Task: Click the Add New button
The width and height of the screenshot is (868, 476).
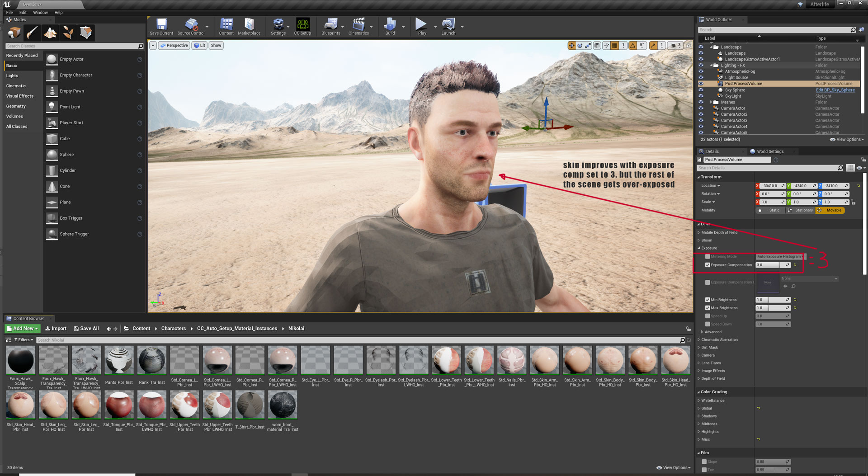Action: click(23, 329)
